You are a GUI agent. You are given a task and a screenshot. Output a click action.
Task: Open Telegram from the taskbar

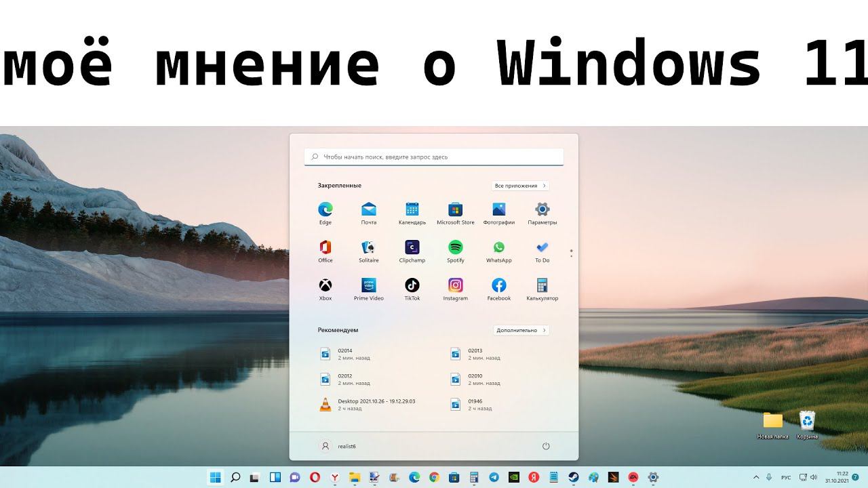click(494, 477)
